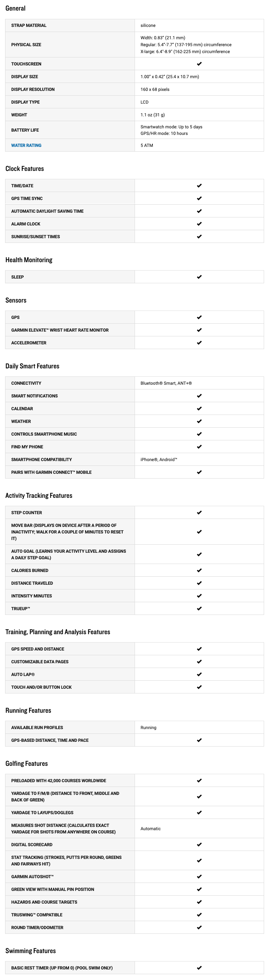Click the Touchscreen checkmark icon
Screen dimensions: 267x980
(199, 64)
